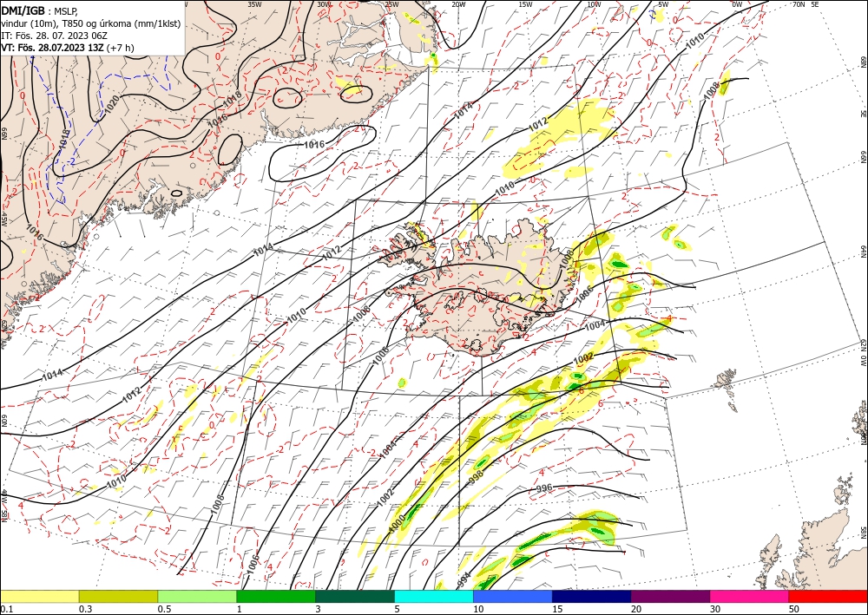Click the legend value '20'
The height and width of the screenshot is (615, 868).
636,609
